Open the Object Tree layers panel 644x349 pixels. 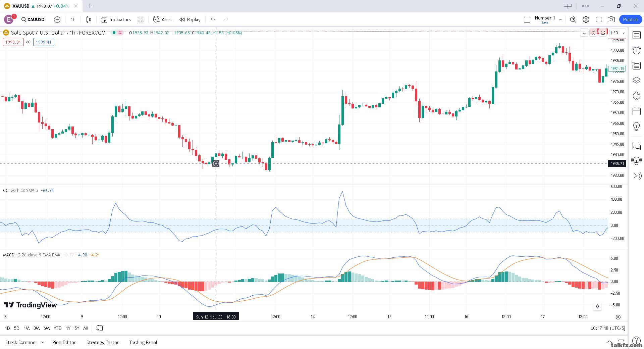pos(636,80)
